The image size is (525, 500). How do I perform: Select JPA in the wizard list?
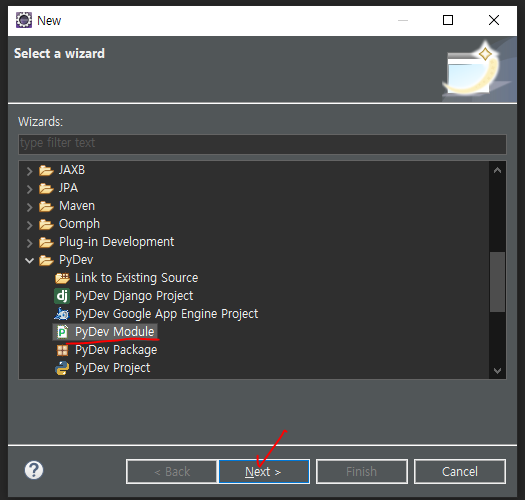pyautogui.click(x=68, y=188)
